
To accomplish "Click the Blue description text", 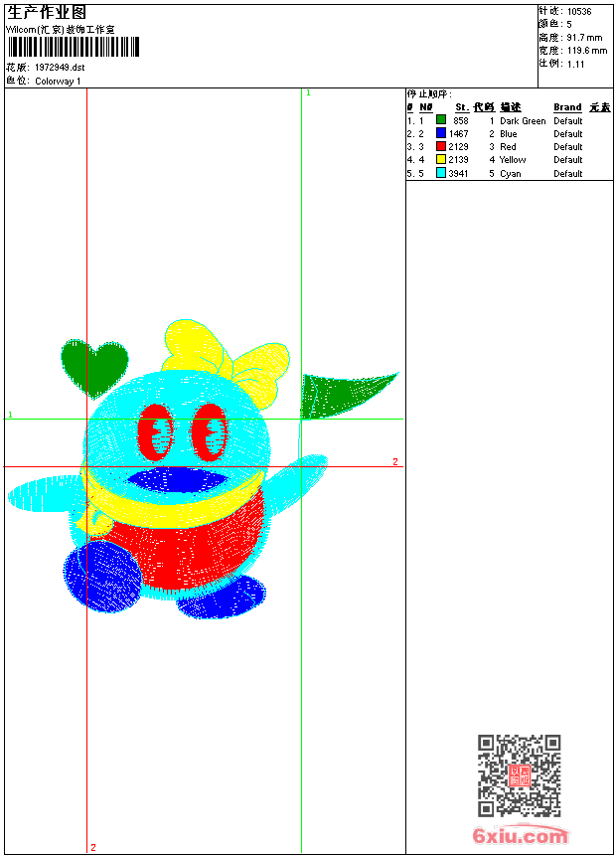I will point(508,133).
